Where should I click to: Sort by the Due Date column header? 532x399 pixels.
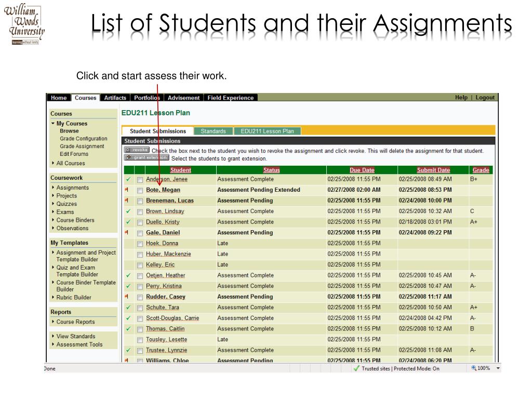point(362,170)
